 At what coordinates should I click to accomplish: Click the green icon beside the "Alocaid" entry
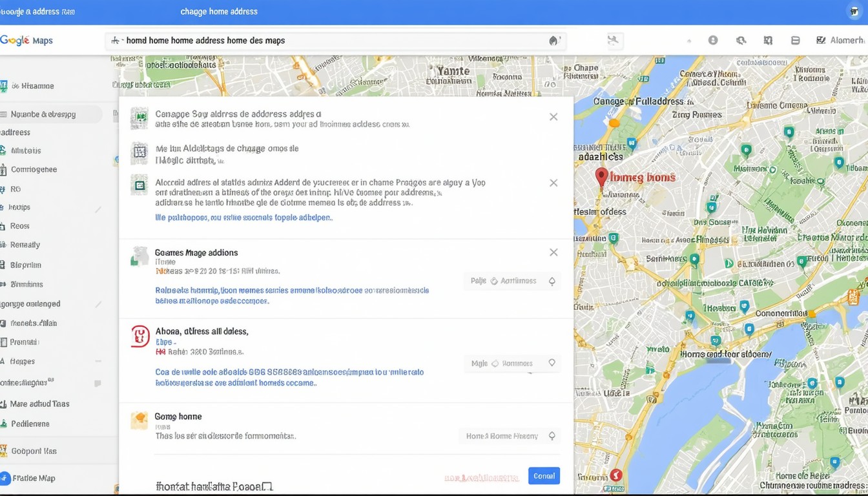(139, 185)
